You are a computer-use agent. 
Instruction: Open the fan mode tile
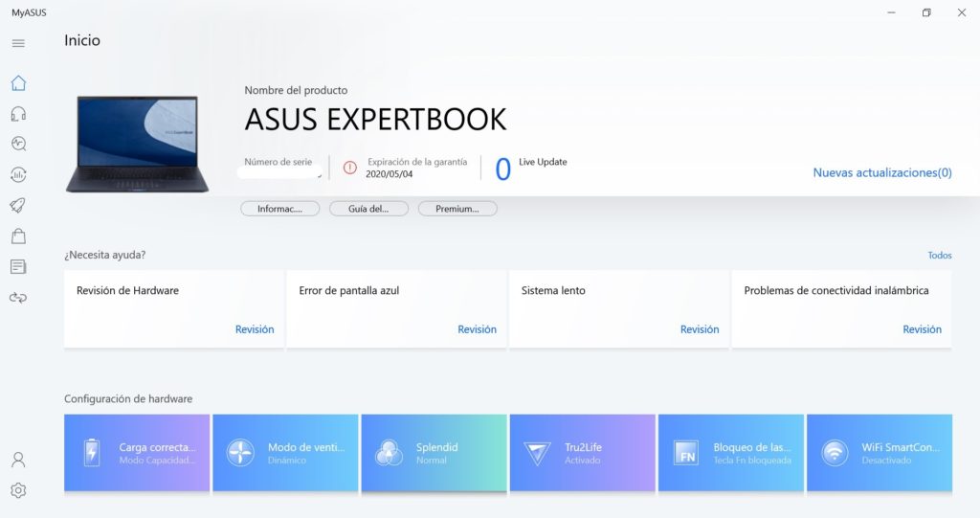click(285, 453)
